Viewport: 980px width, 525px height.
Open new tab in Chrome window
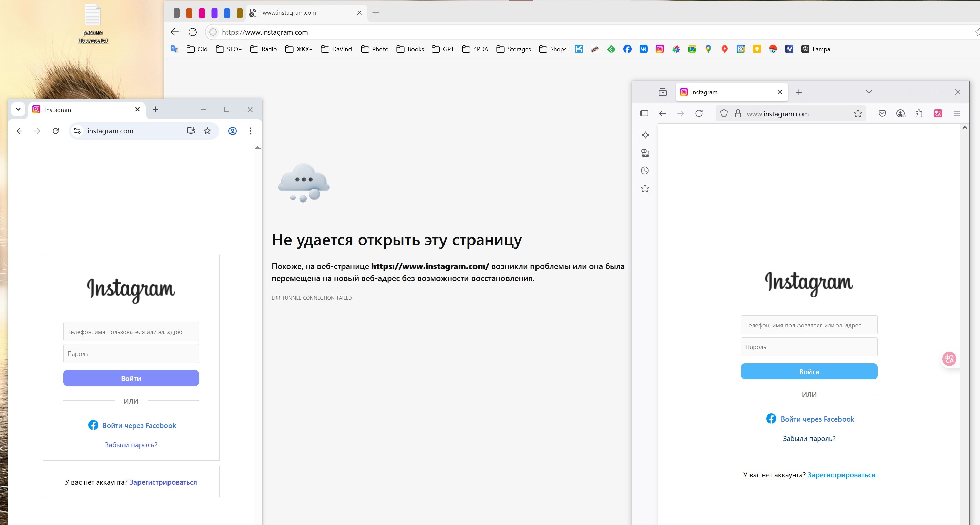pyautogui.click(x=155, y=109)
